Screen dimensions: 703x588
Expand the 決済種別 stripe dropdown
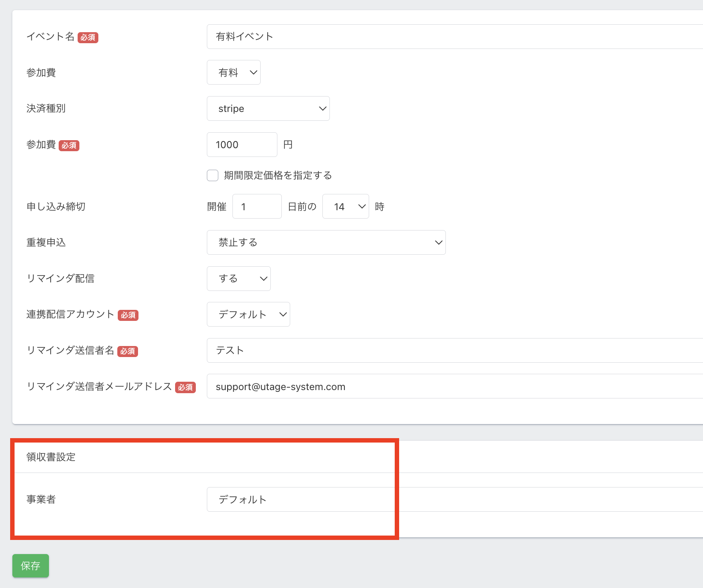click(x=268, y=108)
